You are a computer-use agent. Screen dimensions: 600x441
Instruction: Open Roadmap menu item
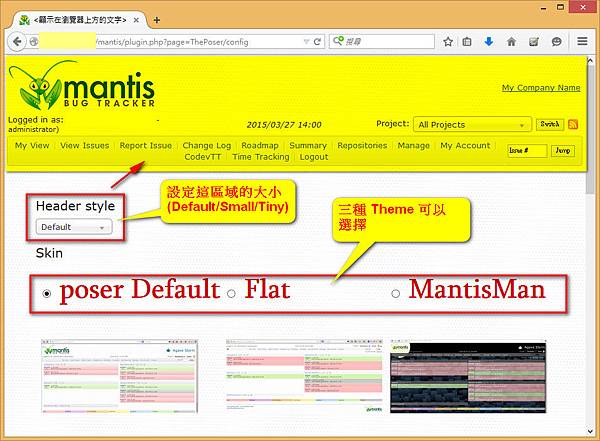(x=260, y=145)
